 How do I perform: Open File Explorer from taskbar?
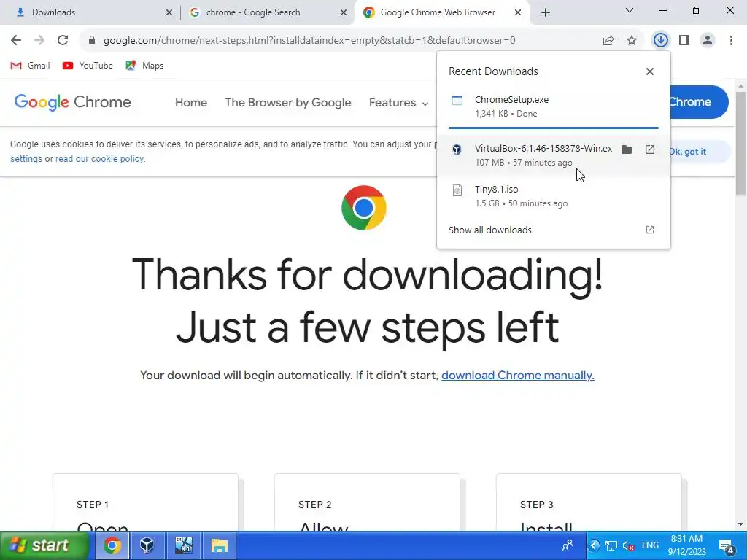pyautogui.click(x=220, y=545)
